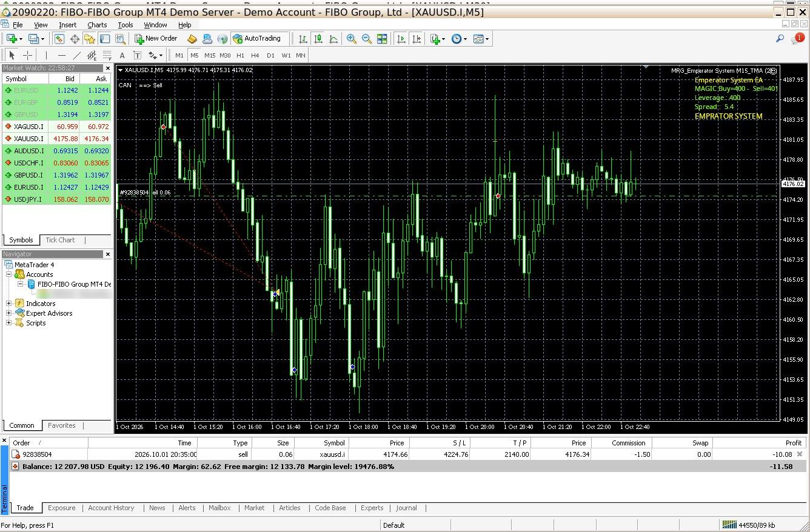Select XAUUSD.I row in Market Watch

[x=57, y=139]
